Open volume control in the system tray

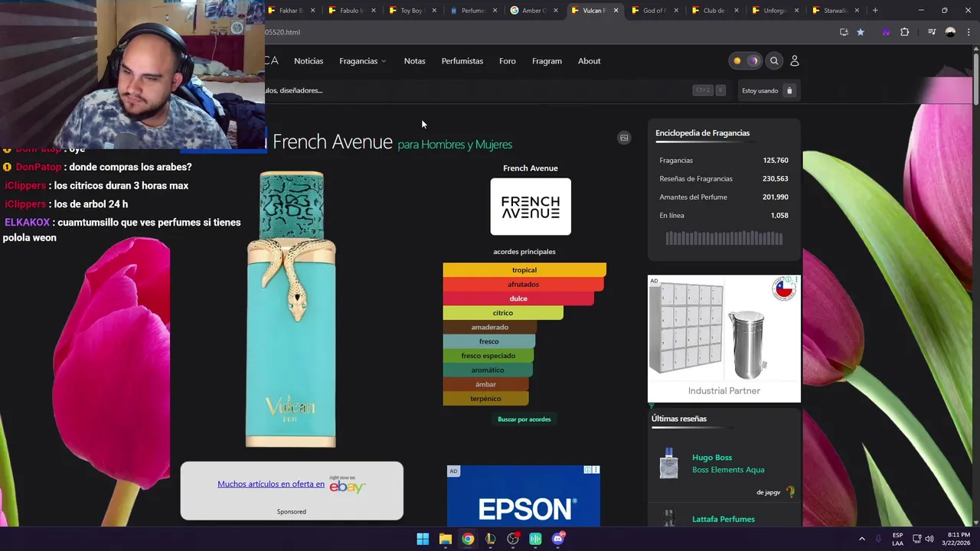929,539
